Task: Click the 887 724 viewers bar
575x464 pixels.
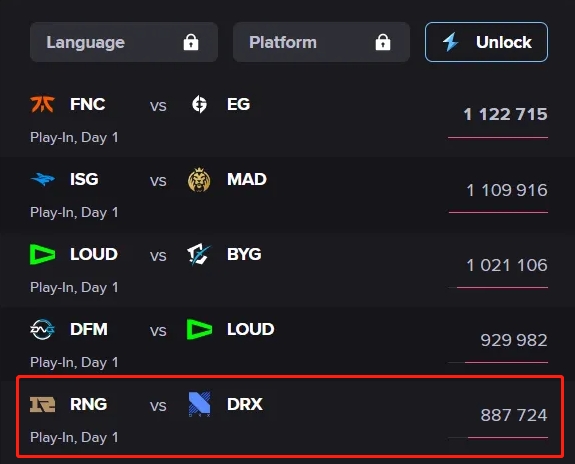Action: [x=498, y=437]
